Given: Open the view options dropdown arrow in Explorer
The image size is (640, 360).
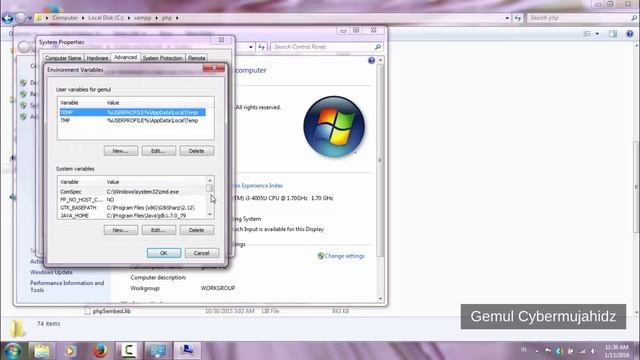Looking at the screenshot, I should pyautogui.click(x=598, y=34).
